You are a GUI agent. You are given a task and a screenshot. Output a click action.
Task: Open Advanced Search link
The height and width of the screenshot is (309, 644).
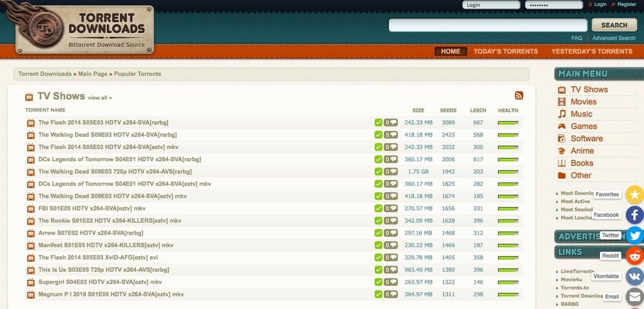(x=614, y=38)
